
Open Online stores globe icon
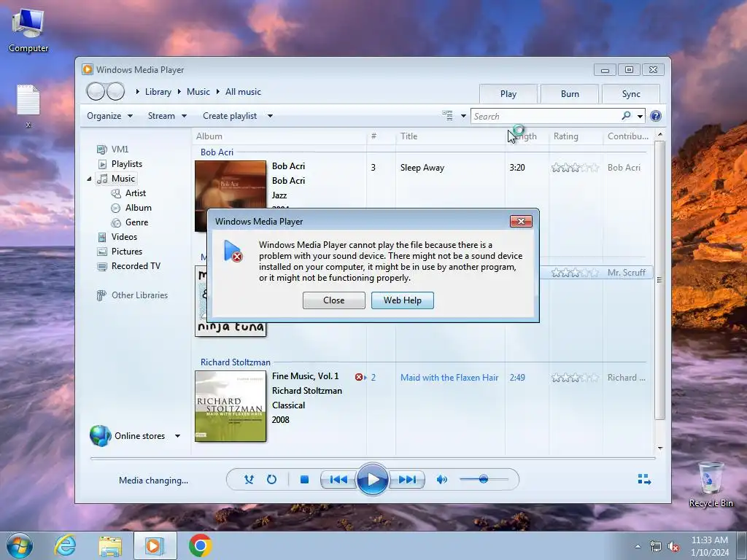(101, 436)
